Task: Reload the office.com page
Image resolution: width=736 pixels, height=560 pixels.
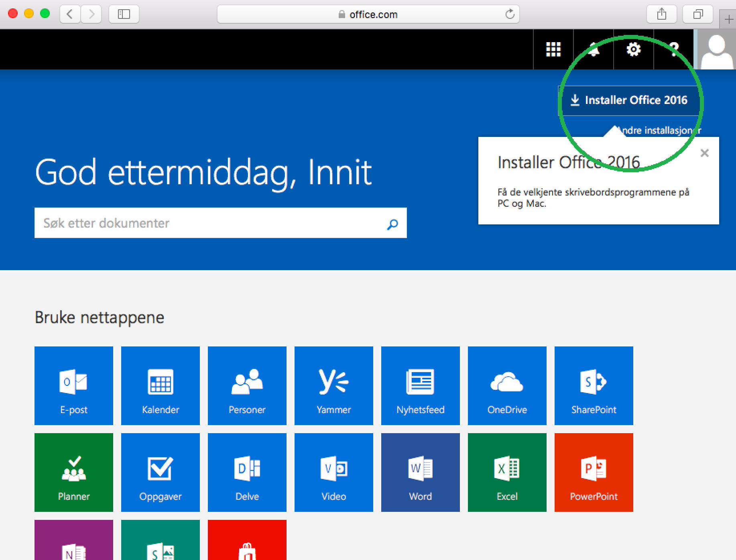Action: tap(510, 14)
